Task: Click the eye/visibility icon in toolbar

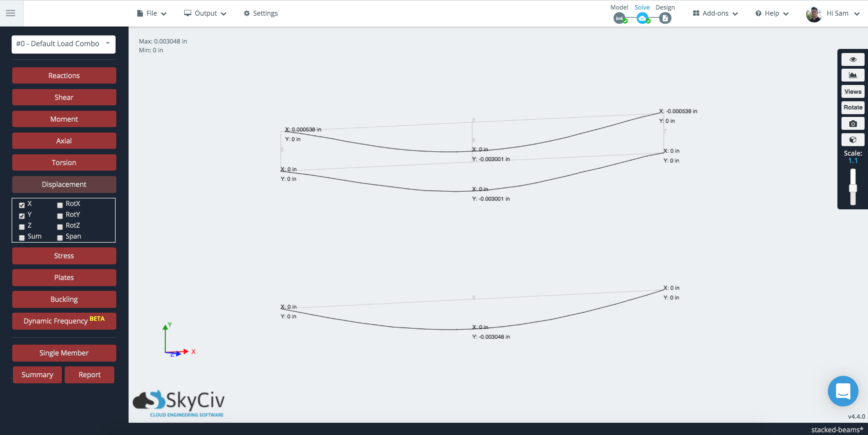Action: point(853,59)
